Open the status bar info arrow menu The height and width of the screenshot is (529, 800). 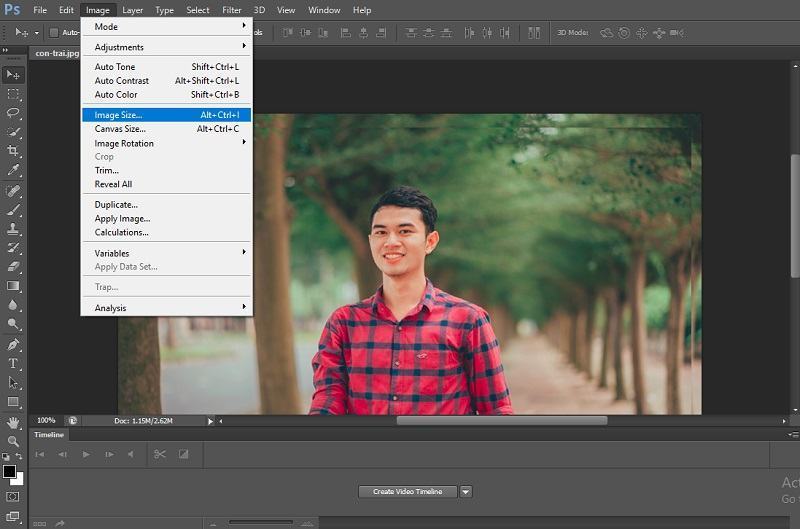pyautogui.click(x=210, y=421)
